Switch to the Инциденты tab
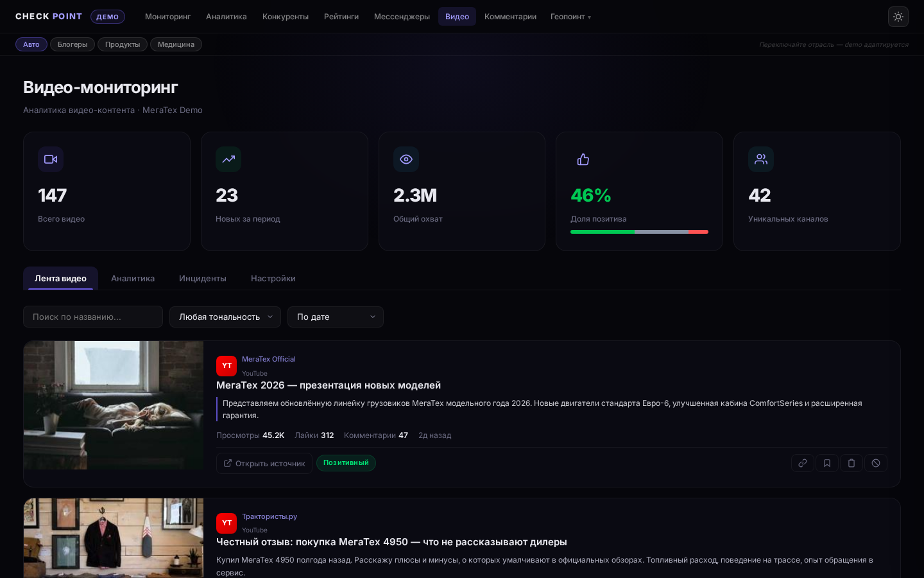 [202, 278]
